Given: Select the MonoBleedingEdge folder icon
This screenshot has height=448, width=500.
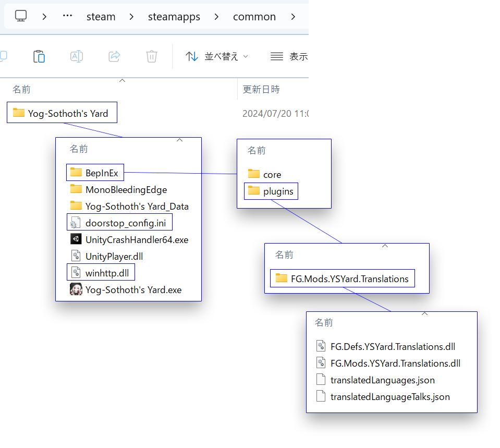Looking at the screenshot, I should 76,189.
